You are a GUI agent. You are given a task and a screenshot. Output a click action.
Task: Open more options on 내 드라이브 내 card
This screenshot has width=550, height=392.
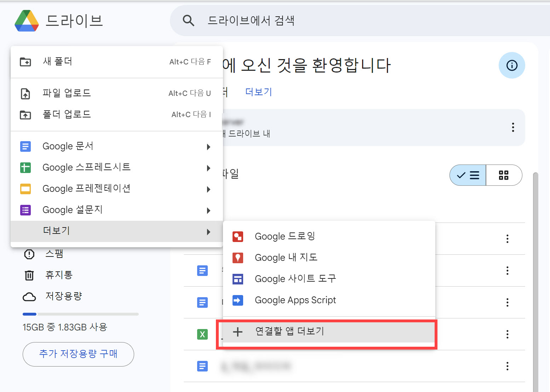(x=513, y=127)
